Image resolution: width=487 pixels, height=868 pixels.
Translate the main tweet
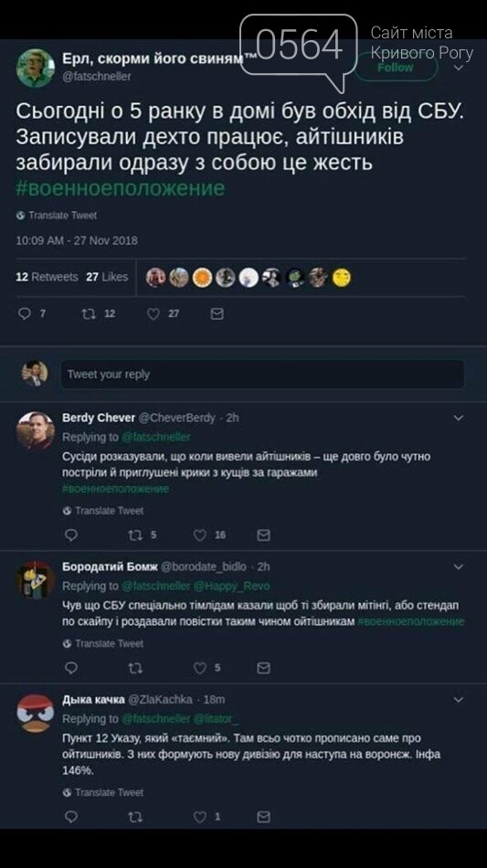[57, 216]
